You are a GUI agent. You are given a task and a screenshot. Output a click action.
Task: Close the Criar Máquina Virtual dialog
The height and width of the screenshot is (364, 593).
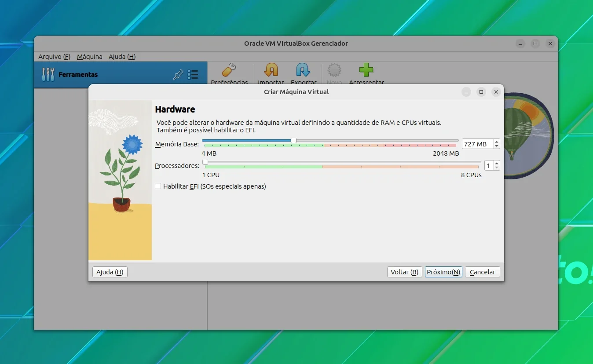[496, 92]
